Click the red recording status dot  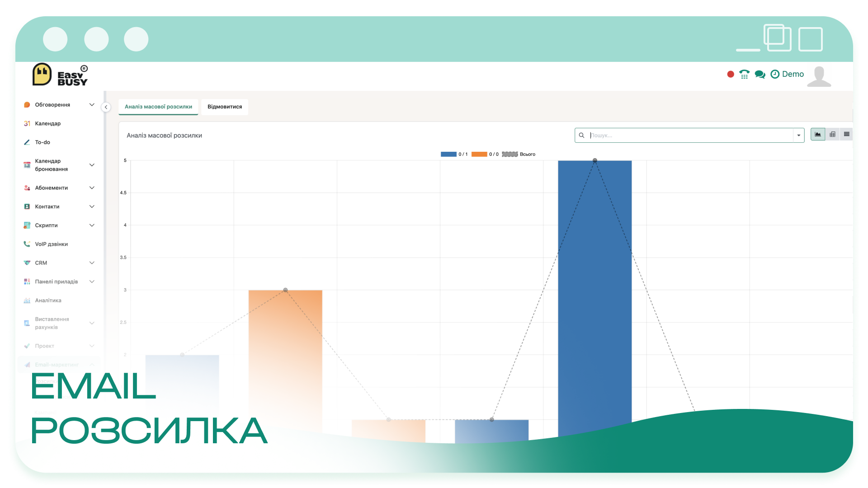click(731, 74)
